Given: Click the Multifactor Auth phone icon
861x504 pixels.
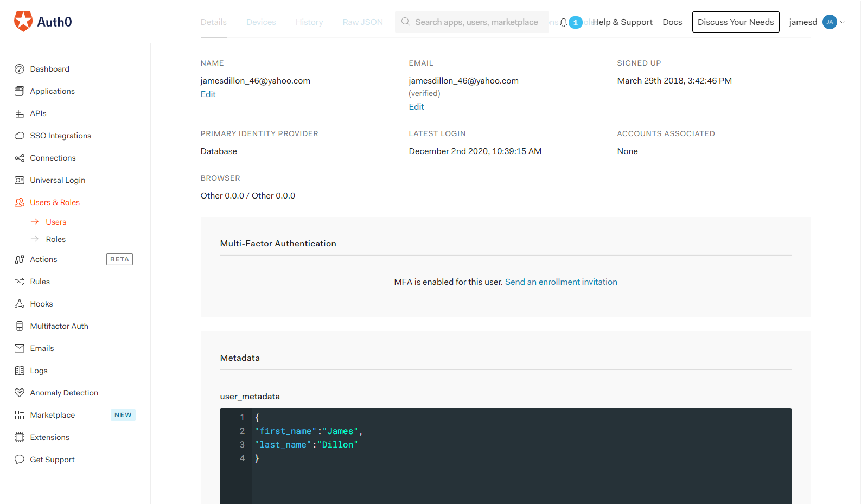Looking at the screenshot, I should pyautogui.click(x=20, y=326).
